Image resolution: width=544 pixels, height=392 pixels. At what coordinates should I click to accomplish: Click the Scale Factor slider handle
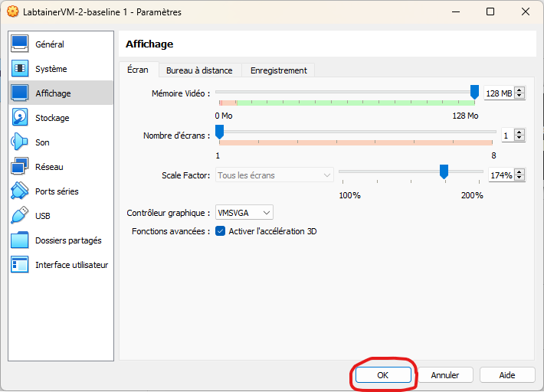[x=444, y=172]
